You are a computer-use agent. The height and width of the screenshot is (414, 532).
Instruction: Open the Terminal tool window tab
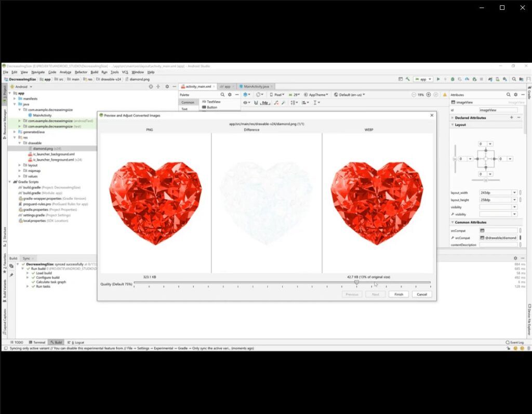tap(37, 342)
